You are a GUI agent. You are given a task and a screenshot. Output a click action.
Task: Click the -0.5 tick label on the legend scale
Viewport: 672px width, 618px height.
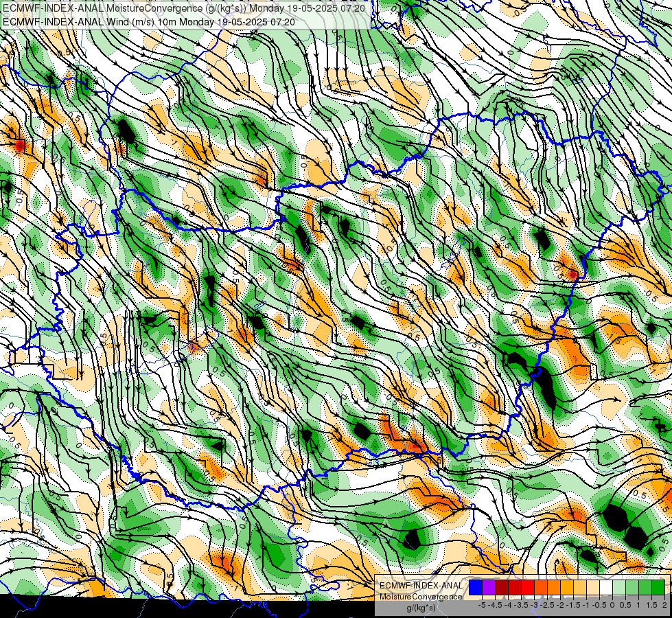click(x=599, y=605)
